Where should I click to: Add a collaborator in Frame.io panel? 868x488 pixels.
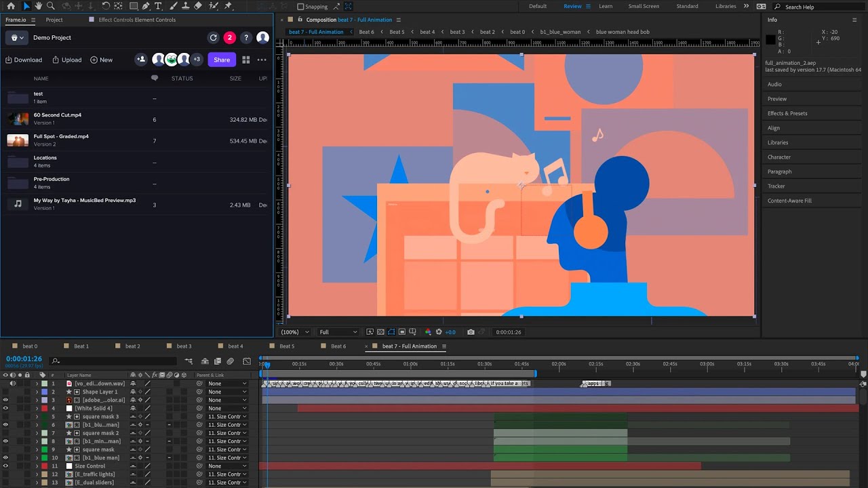pyautogui.click(x=141, y=60)
